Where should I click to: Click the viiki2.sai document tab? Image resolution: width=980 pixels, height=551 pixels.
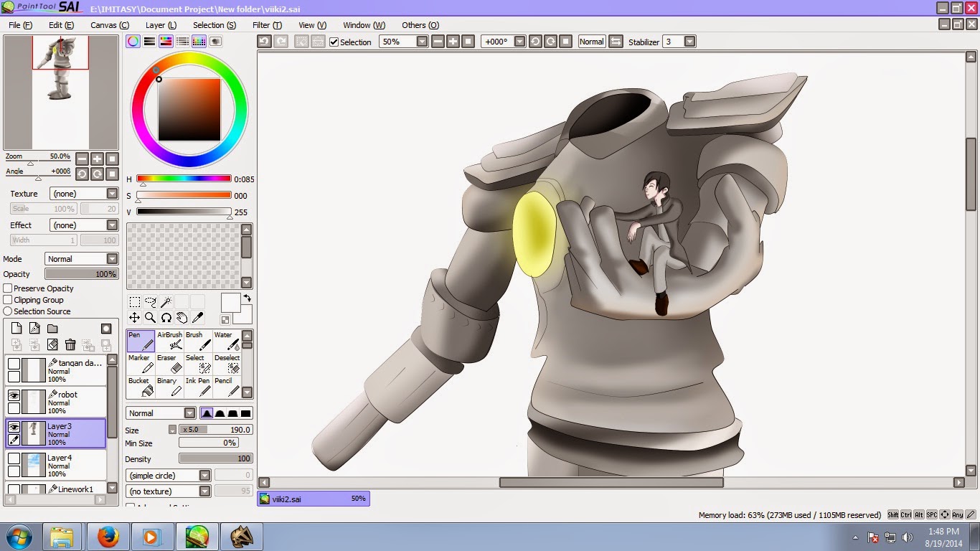(313, 499)
